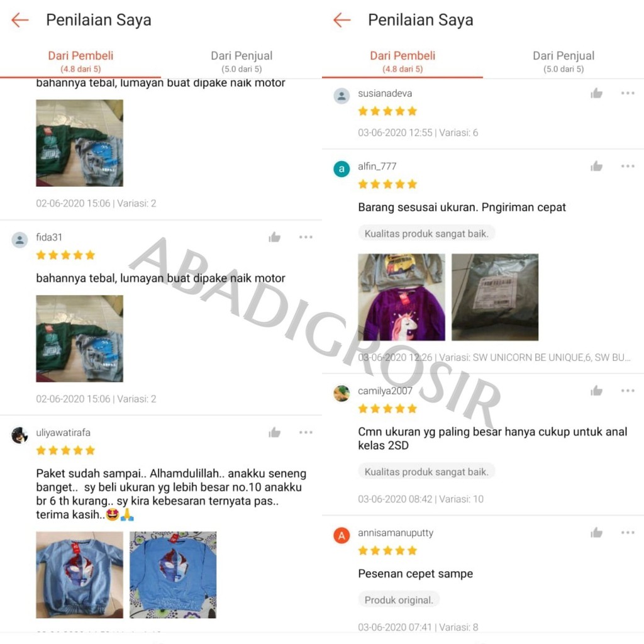Open username camilya2007 profile
The width and height of the screenshot is (644, 644).
385,391
